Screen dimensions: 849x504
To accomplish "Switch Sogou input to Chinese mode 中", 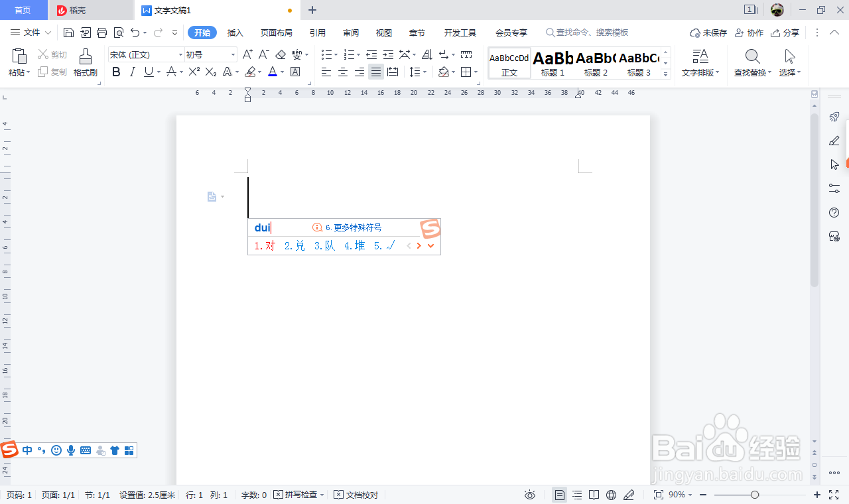I will coord(27,450).
